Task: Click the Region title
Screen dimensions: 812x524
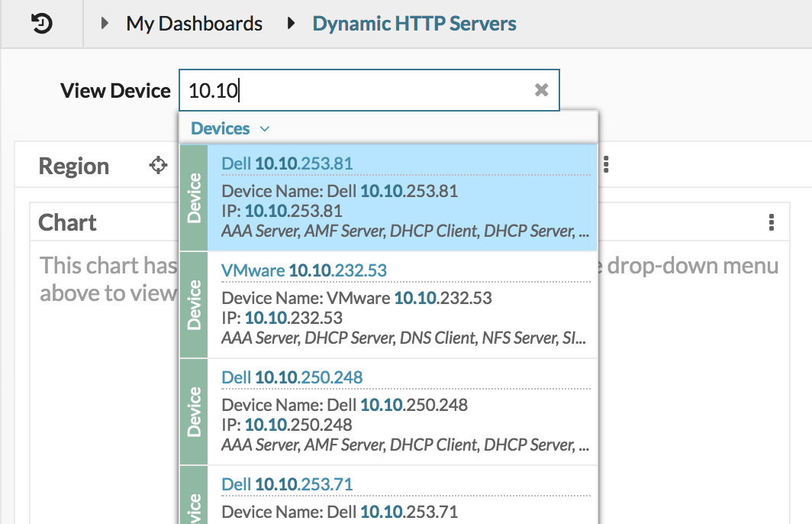Action: [73, 167]
